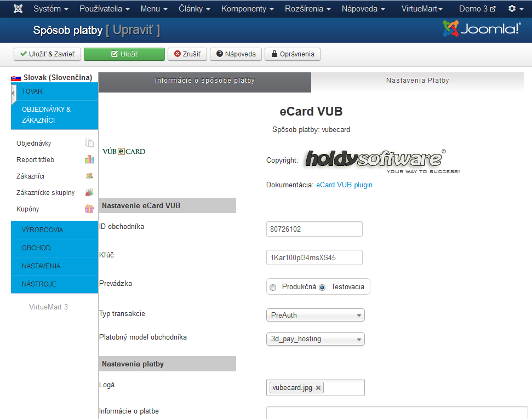Click the Report tržieb bar chart icon
This screenshot has width=532, height=419.
tap(89, 159)
